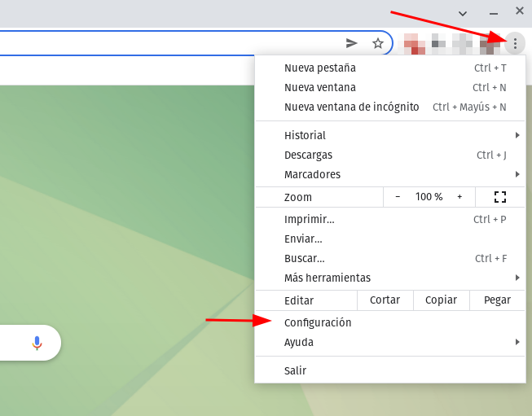532x416 pixels.
Task: Expand the Marcadores submenu
Action: pyautogui.click(x=389, y=174)
